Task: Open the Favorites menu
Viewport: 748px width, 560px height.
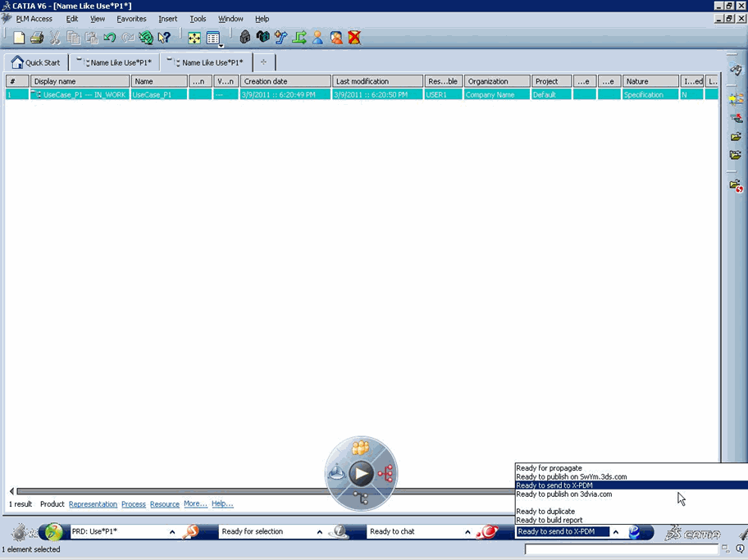Action: [x=132, y=19]
